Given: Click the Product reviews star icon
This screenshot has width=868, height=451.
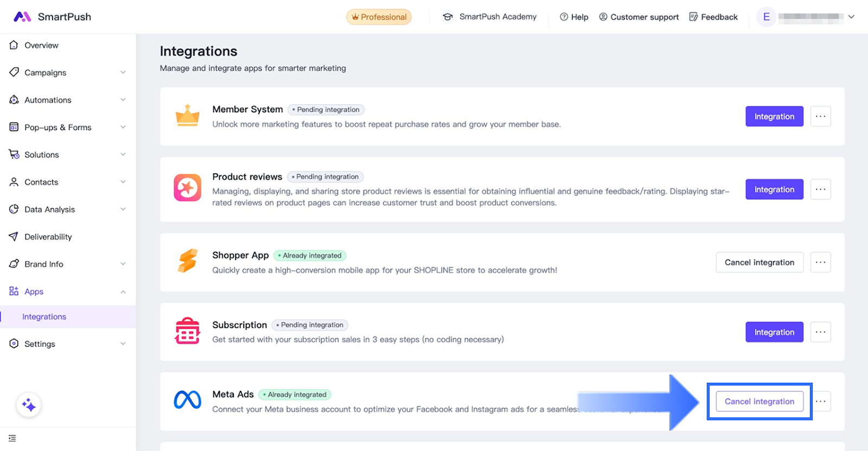Looking at the screenshot, I should (187, 188).
